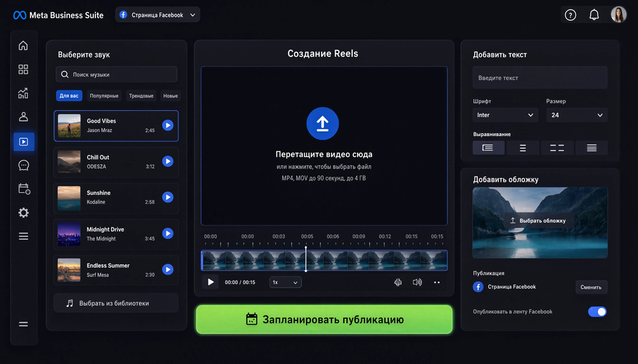
Task: Play the Chill Out track preview
Action: pos(168,161)
